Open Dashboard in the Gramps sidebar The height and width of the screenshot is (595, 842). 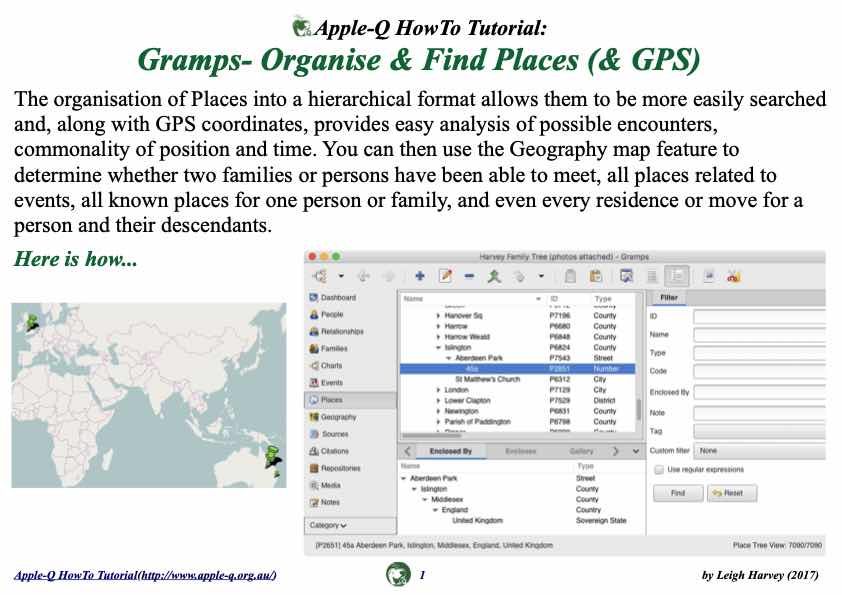[333, 298]
